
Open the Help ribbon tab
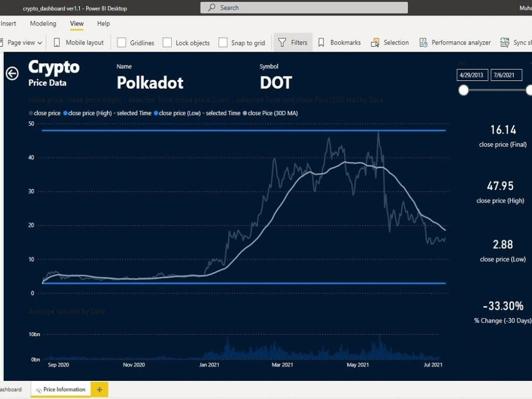(x=104, y=23)
